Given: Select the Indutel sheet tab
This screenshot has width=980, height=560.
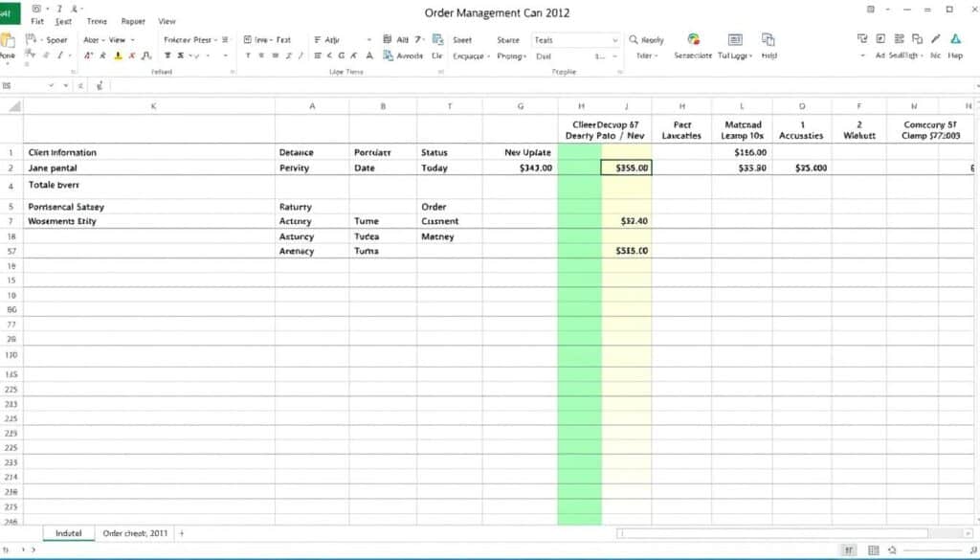Looking at the screenshot, I should point(69,533).
